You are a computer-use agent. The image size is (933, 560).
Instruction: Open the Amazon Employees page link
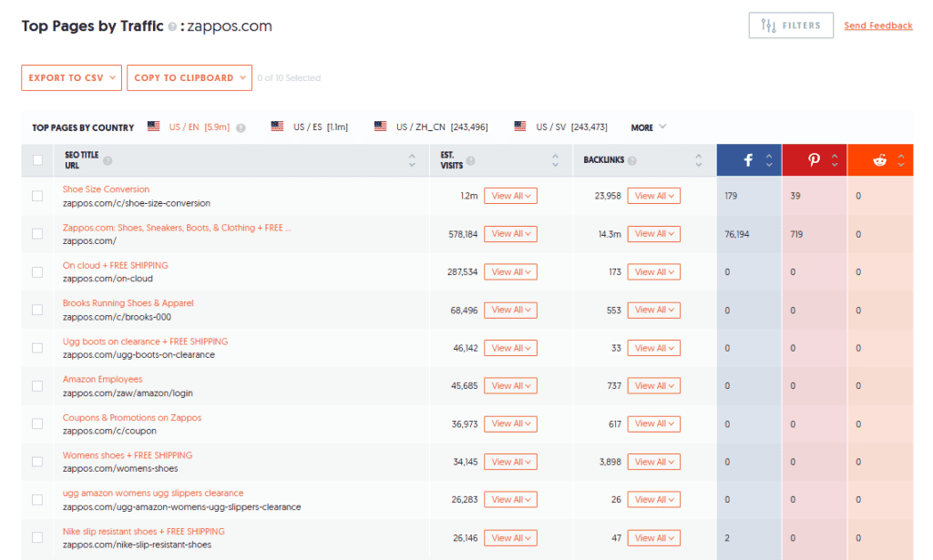[x=102, y=380]
